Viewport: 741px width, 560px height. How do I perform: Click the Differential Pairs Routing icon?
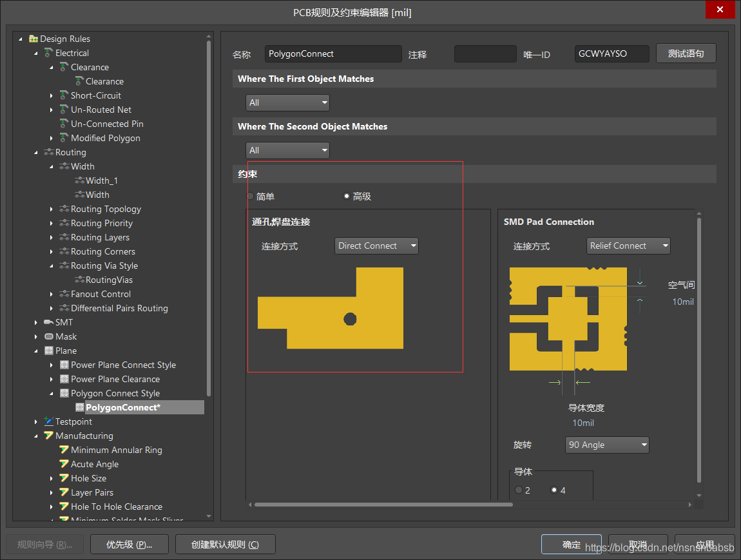(x=64, y=308)
